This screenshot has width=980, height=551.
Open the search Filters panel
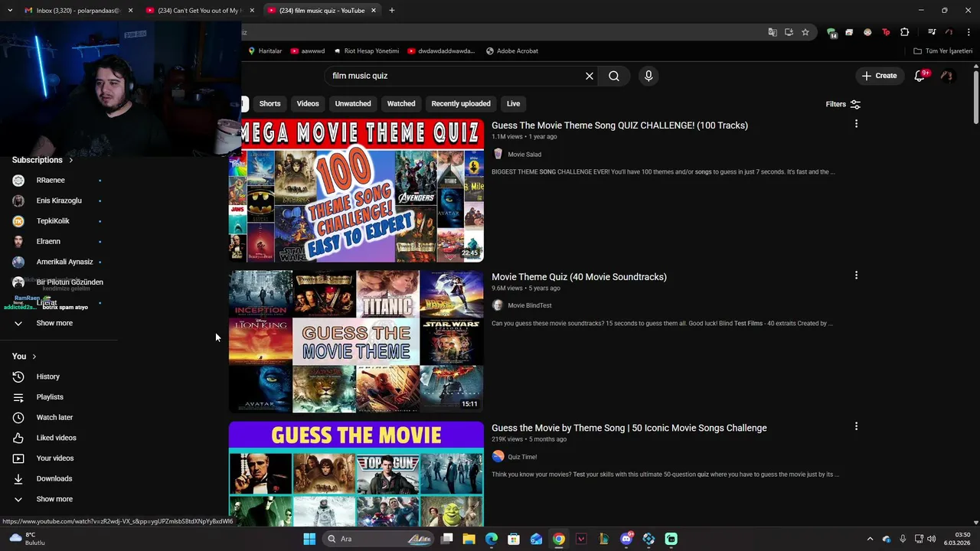843,104
